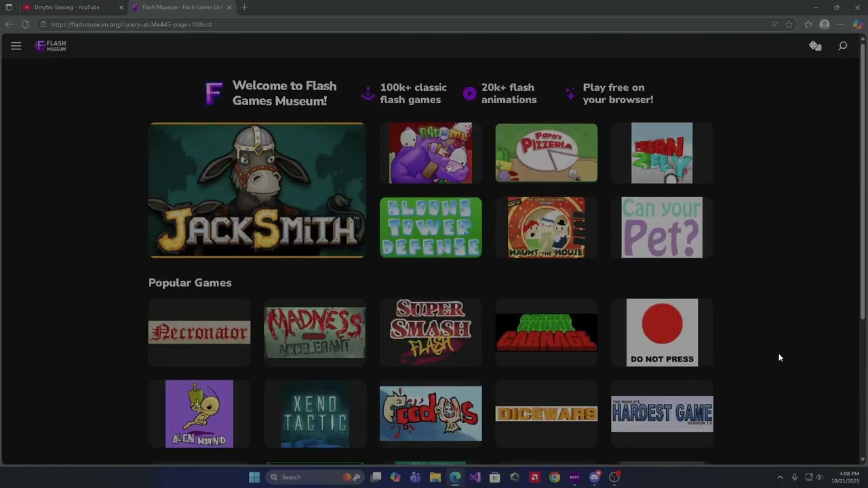868x488 pixels.
Task: Open Papa's Pizzeria game thumbnail
Action: tap(547, 153)
